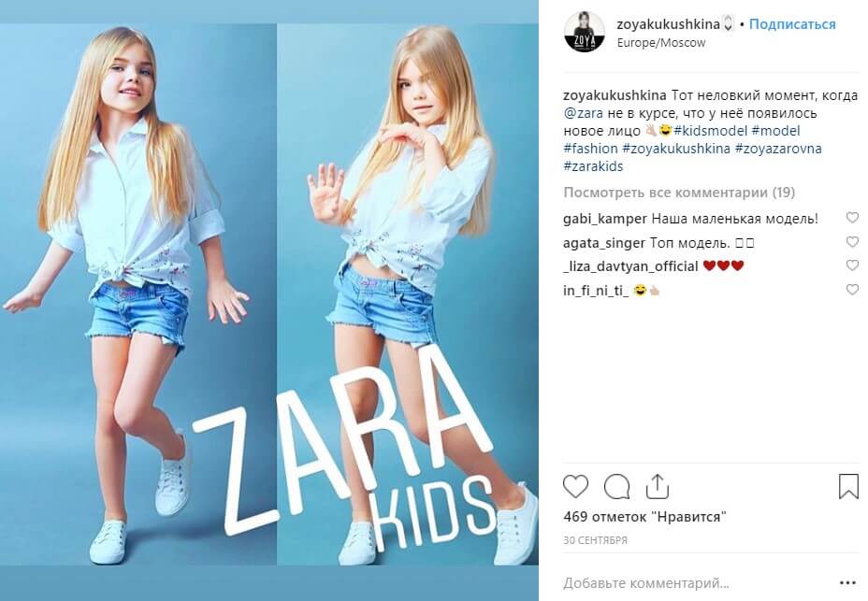
Task: Open the #kidsmodel hashtag
Action: [710, 131]
